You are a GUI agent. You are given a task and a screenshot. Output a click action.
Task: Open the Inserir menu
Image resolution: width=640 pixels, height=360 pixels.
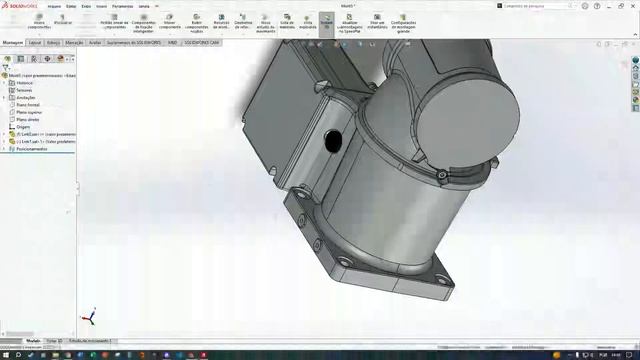102,7
